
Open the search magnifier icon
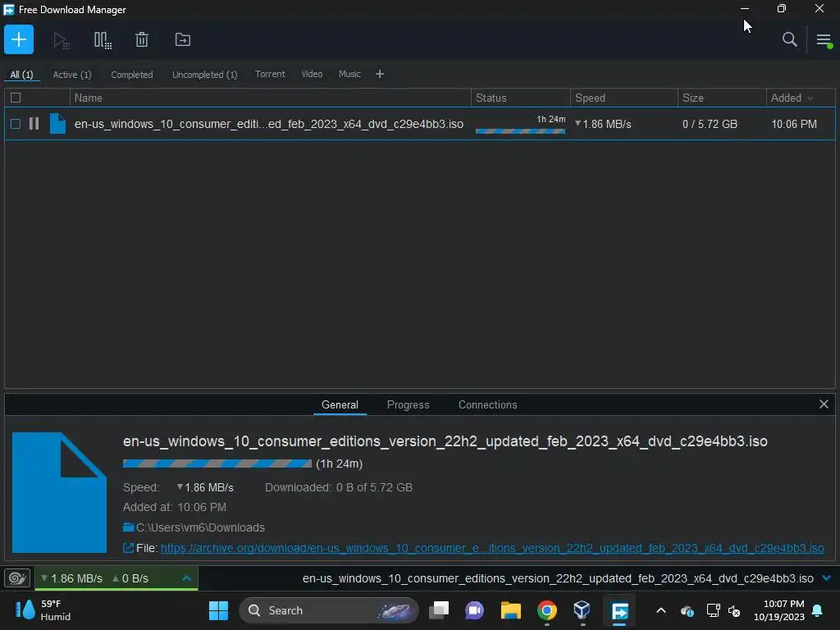(x=789, y=39)
